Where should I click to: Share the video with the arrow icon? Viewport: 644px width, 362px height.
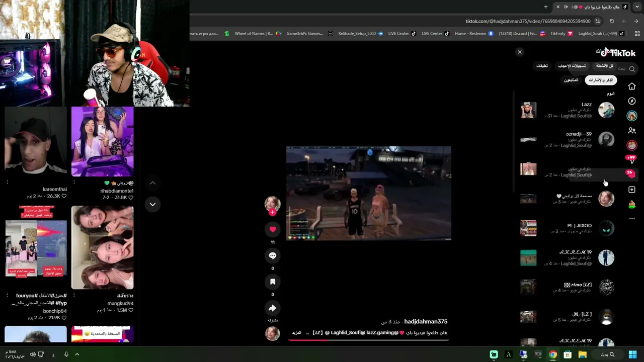coord(273,308)
